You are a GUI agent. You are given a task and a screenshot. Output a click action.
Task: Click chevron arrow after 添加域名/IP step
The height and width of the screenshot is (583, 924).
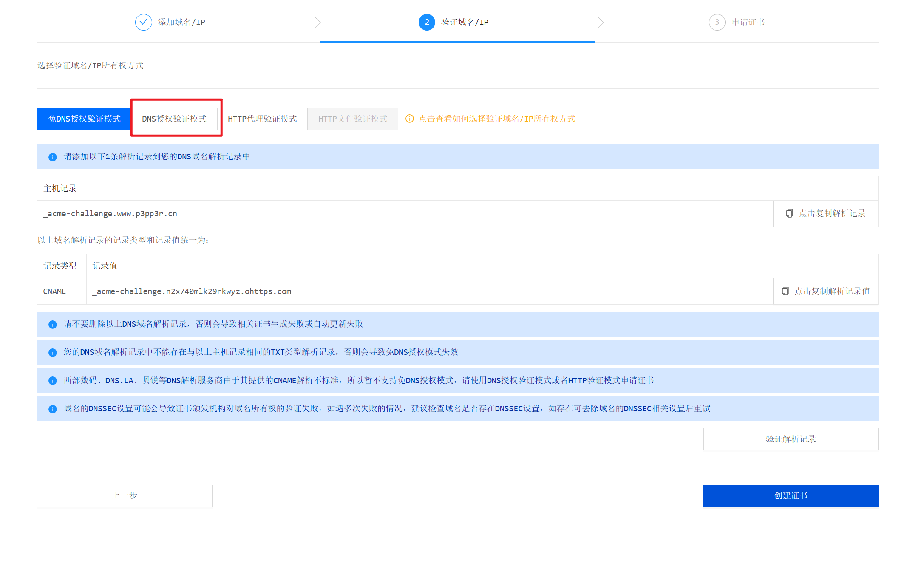click(x=317, y=22)
